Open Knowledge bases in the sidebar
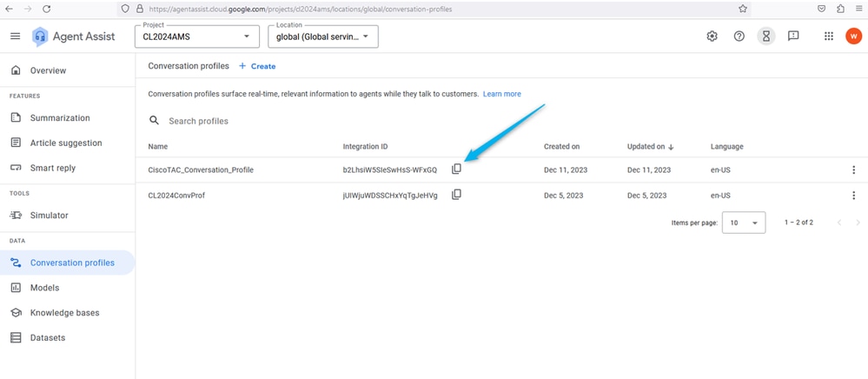Image resolution: width=868 pixels, height=379 pixels. pos(68,313)
